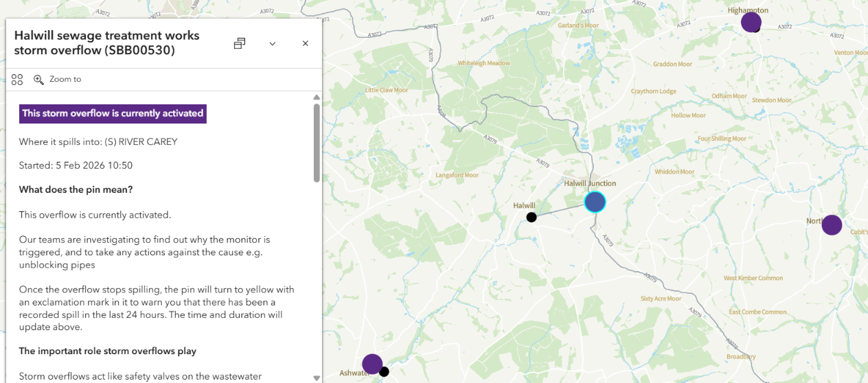Screen dimensions: 868x383
Task: Click the 'What does the pin mean?' heading
Action: [76, 189]
